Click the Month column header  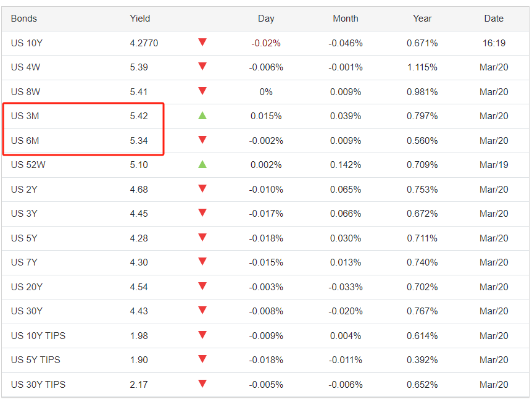346,19
